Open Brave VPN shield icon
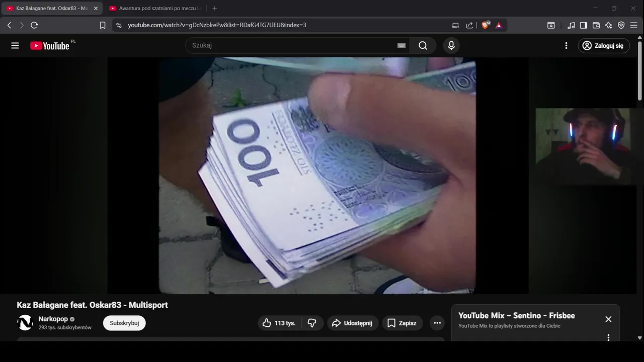644x362 pixels. 621,25
